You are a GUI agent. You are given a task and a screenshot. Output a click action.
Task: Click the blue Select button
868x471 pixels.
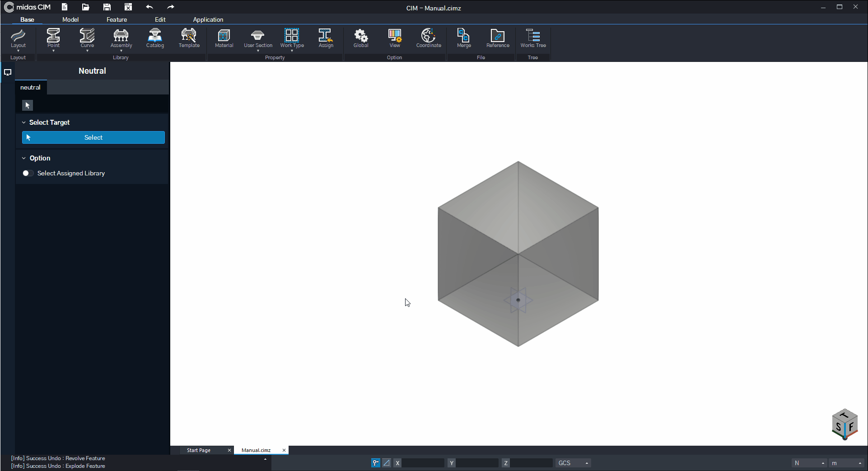93,137
